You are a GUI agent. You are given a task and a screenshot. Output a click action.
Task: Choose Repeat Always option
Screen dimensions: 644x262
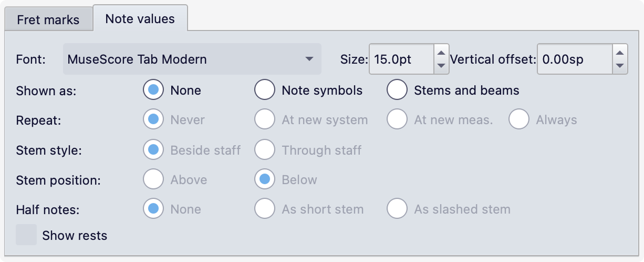pyautogui.click(x=519, y=120)
